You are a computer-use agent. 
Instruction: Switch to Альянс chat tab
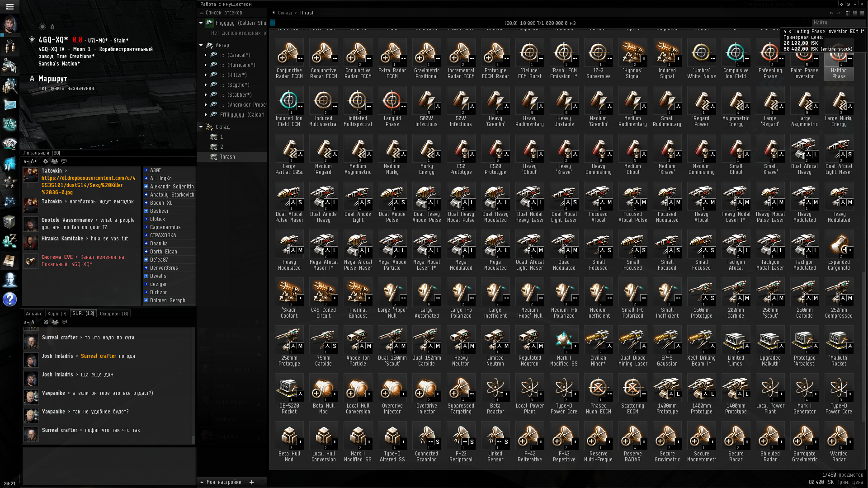[34, 314]
